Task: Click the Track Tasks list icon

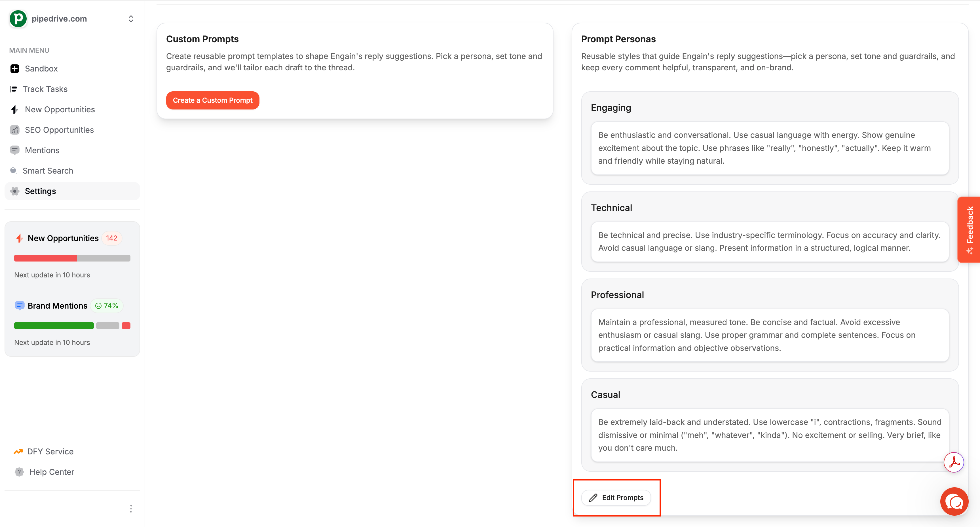Action: tap(14, 89)
